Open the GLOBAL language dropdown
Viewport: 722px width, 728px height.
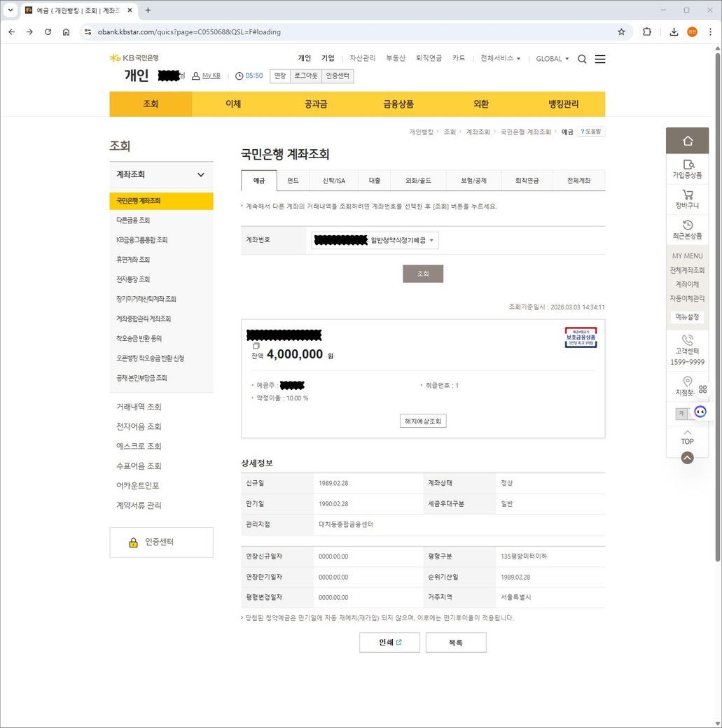coord(552,59)
